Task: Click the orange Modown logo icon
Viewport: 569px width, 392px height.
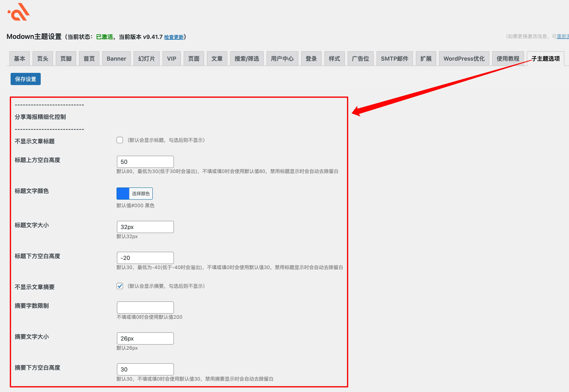Action: [x=19, y=12]
